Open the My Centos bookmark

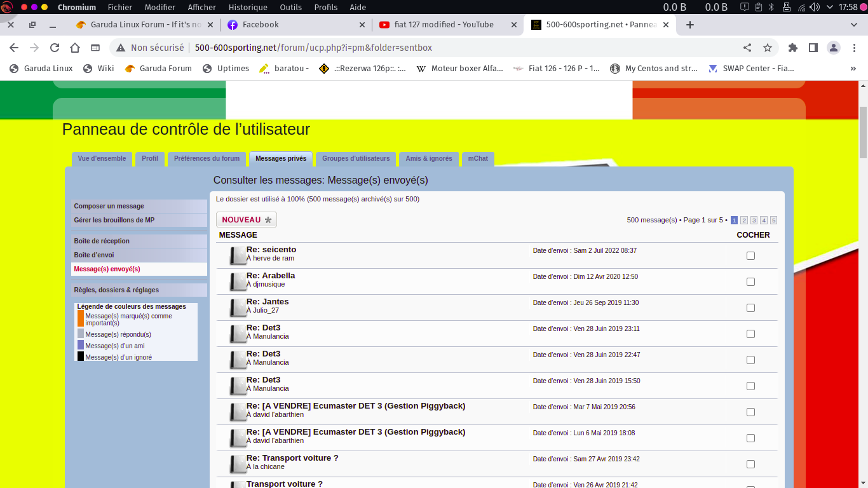pyautogui.click(x=654, y=69)
